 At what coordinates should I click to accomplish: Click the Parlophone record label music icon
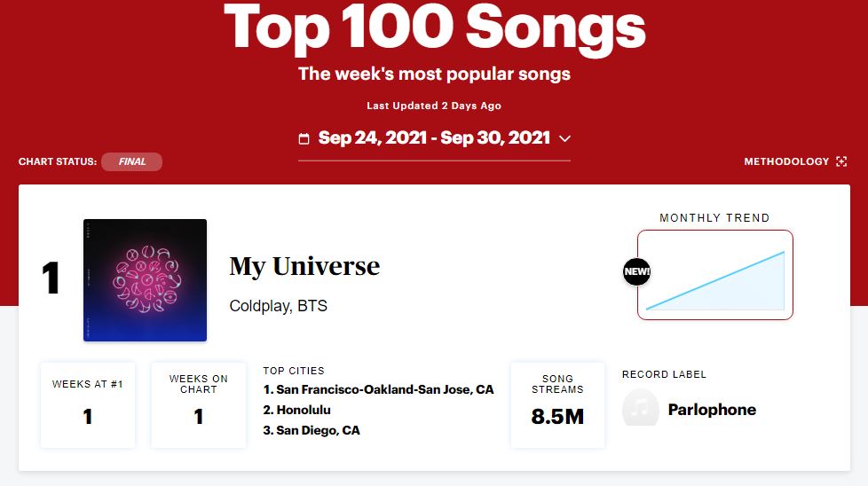(x=641, y=409)
